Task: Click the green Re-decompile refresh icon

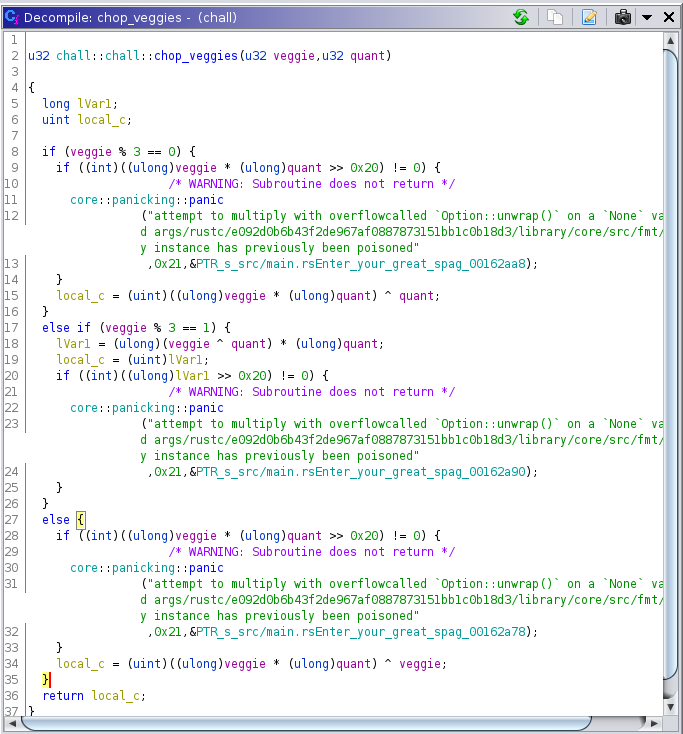Action: (521, 18)
